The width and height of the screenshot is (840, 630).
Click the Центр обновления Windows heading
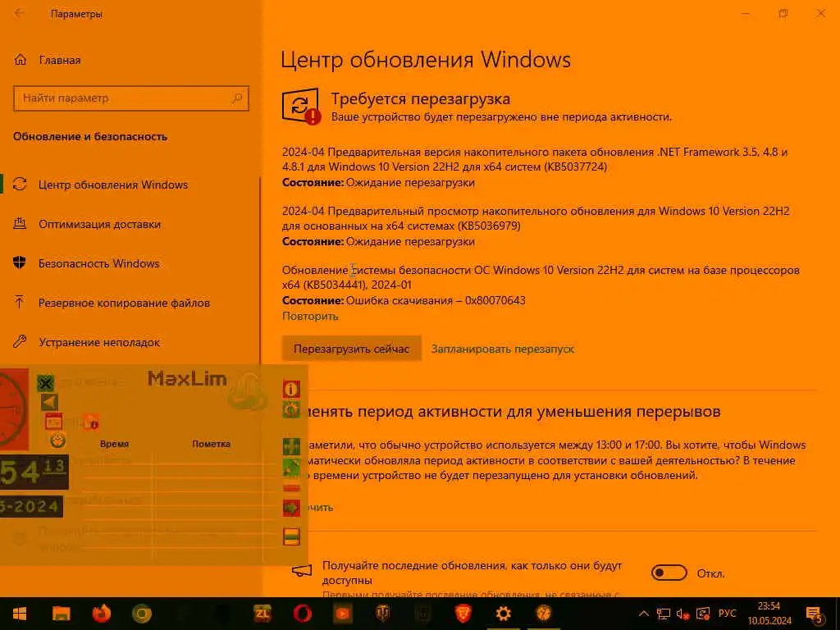426,59
